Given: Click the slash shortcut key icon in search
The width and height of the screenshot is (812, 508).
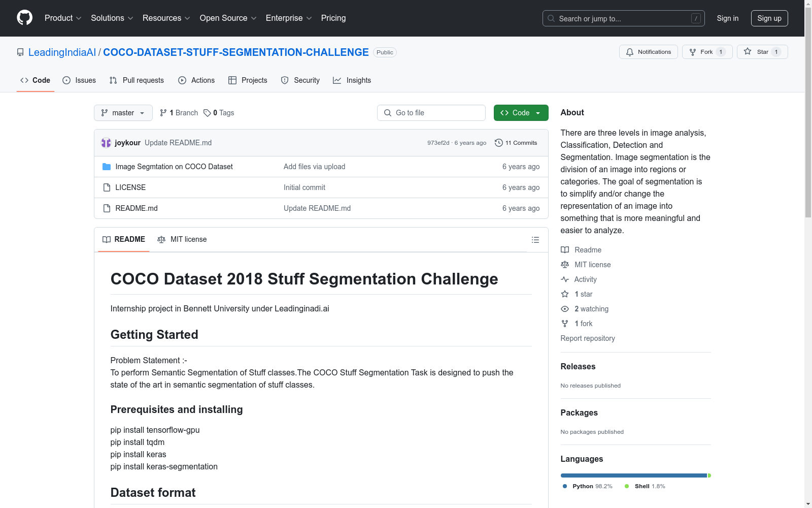Looking at the screenshot, I should 696,18.
